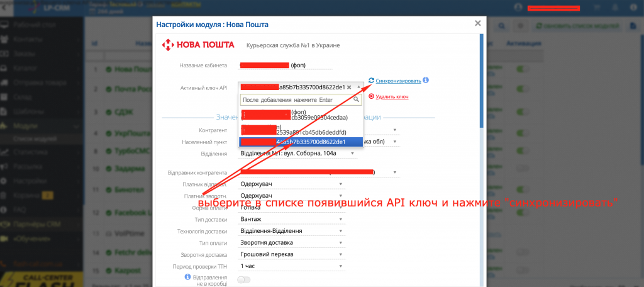The width and height of the screenshot is (644, 287).
Task: Click the info icon next to Синхронизировать
Action: [426, 80]
